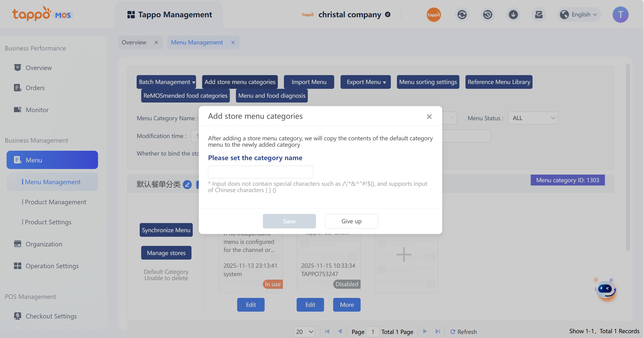Switch to the Overview tab
Image resolution: width=644 pixels, height=338 pixels.
(134, 42)
